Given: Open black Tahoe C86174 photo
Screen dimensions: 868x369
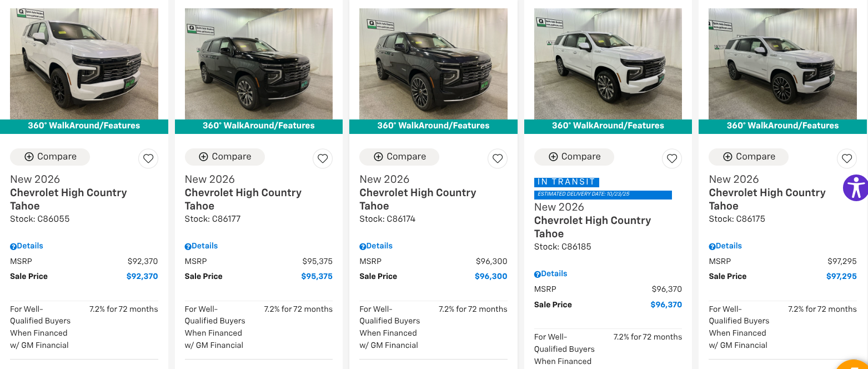Looking at the screenshot, I should [x=433, y=63].
